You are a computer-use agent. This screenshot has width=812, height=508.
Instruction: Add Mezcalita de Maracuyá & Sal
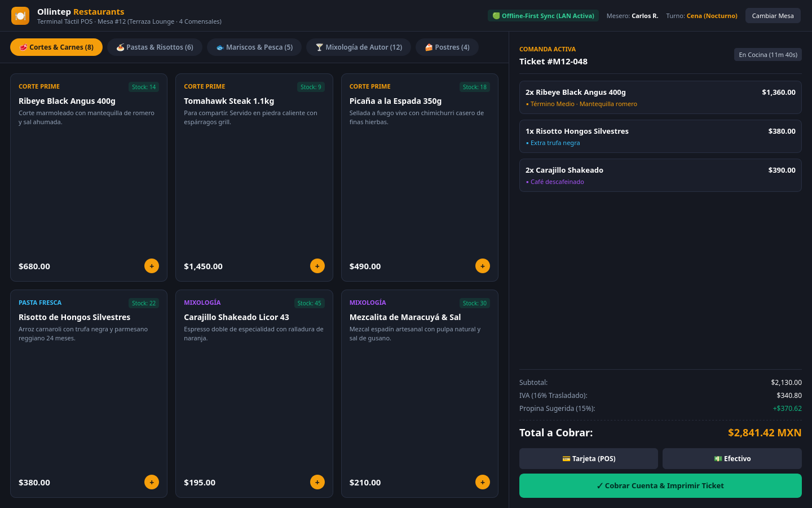click(x=483, y=482)
